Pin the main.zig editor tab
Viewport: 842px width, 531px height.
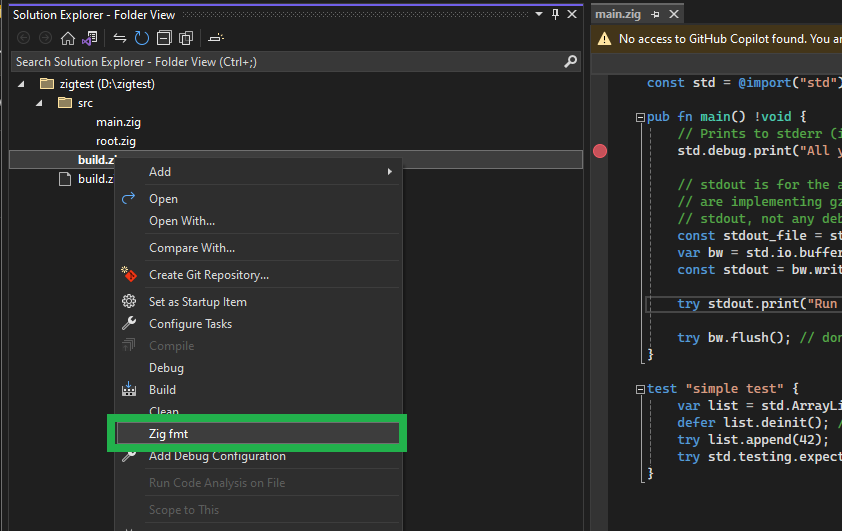(x=656, y=15)
